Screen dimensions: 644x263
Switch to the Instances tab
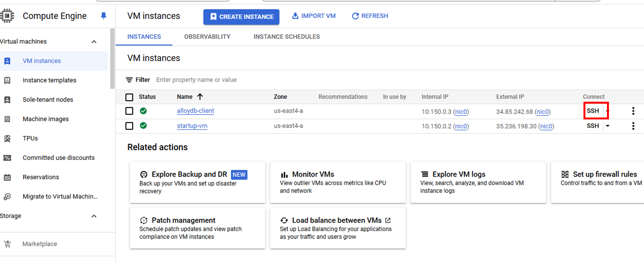144,37
